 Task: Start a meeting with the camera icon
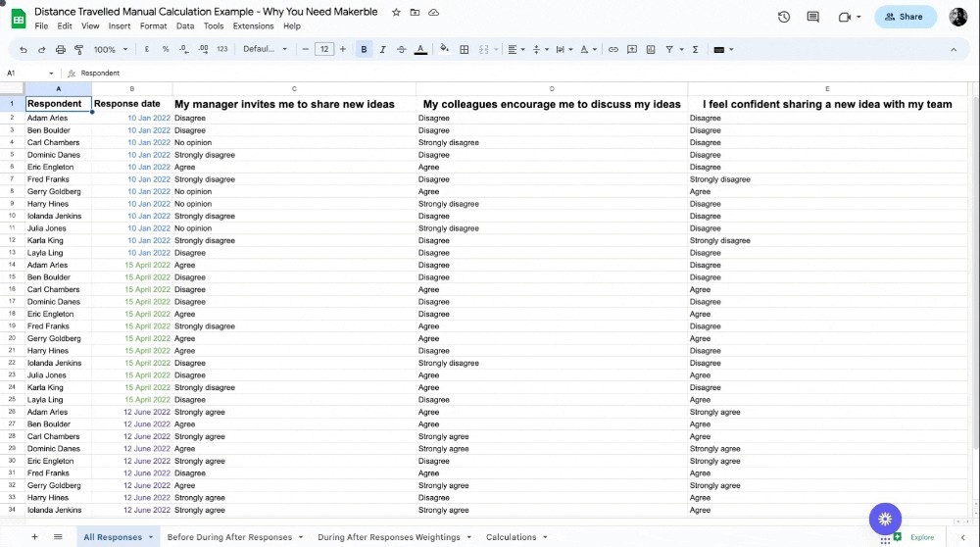coord(850,17)
